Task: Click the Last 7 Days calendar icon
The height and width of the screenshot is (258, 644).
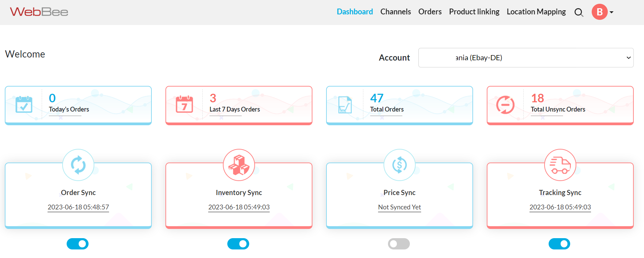Action: [184, 104]
